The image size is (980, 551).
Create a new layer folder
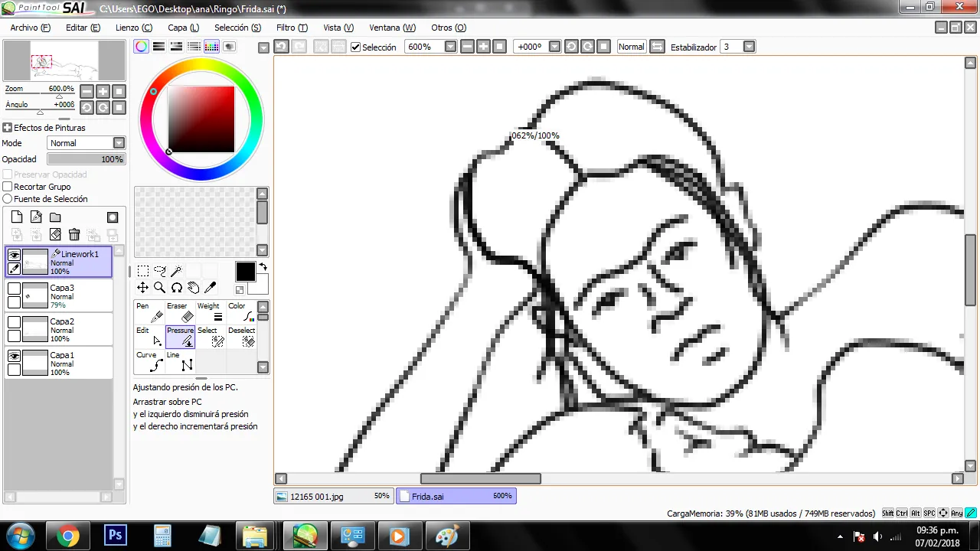click(x=55, y=217)
